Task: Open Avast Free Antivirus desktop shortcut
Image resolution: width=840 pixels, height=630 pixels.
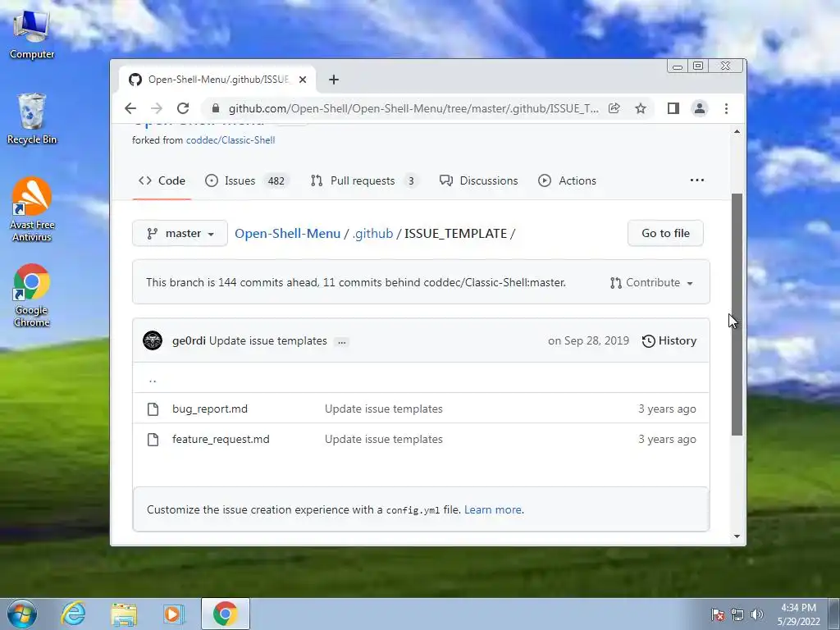Action: [x=32, y=209]
